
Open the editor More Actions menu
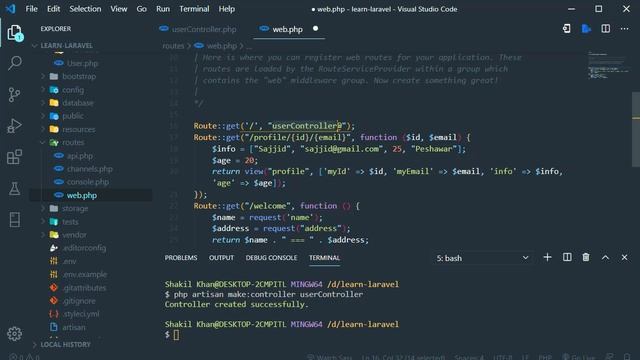(x=624, y=29)
